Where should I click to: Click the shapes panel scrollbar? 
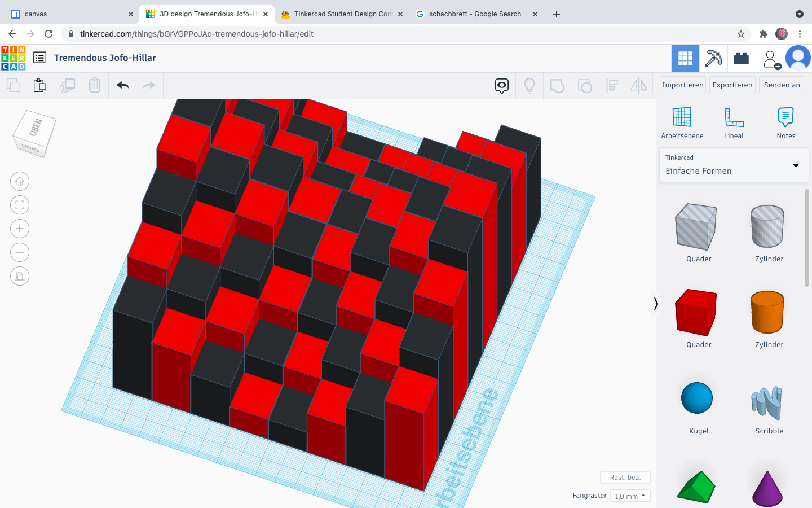(807, 238)
